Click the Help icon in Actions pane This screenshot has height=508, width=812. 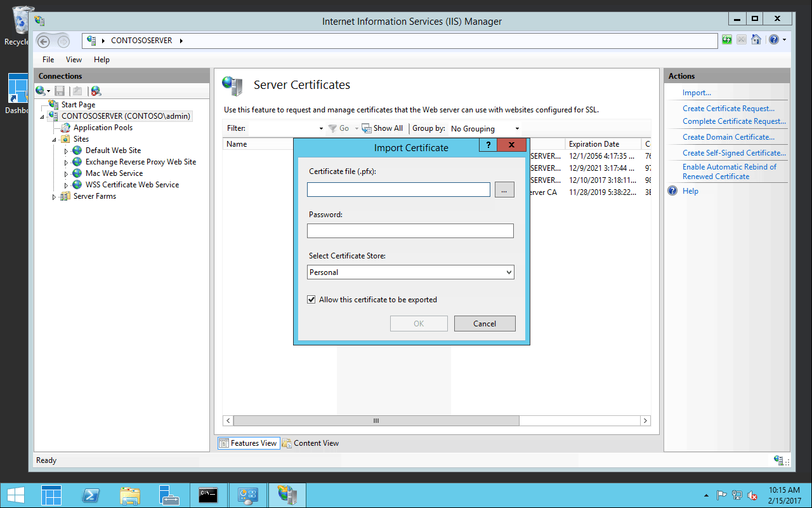pyautogui.click(x=673, y=191)
